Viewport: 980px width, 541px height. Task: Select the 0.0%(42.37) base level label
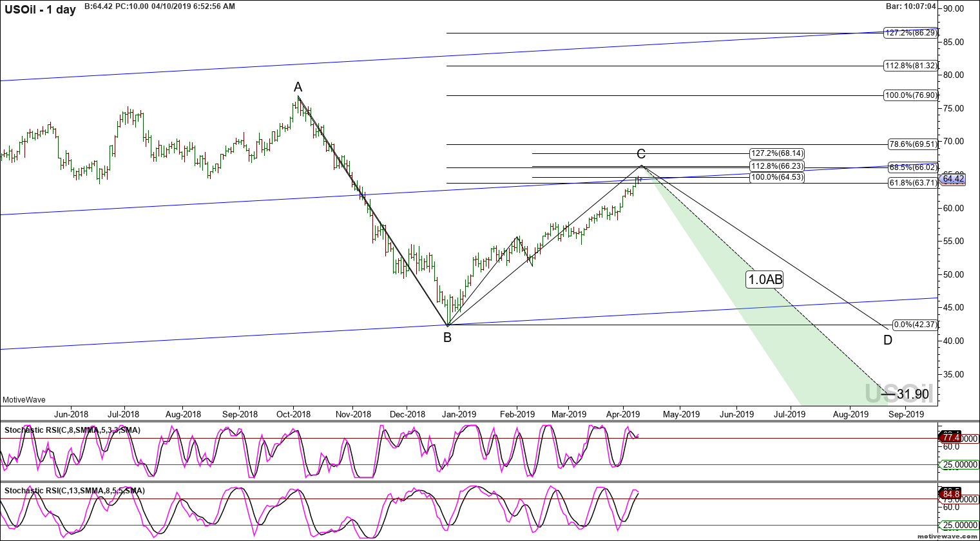915,325
